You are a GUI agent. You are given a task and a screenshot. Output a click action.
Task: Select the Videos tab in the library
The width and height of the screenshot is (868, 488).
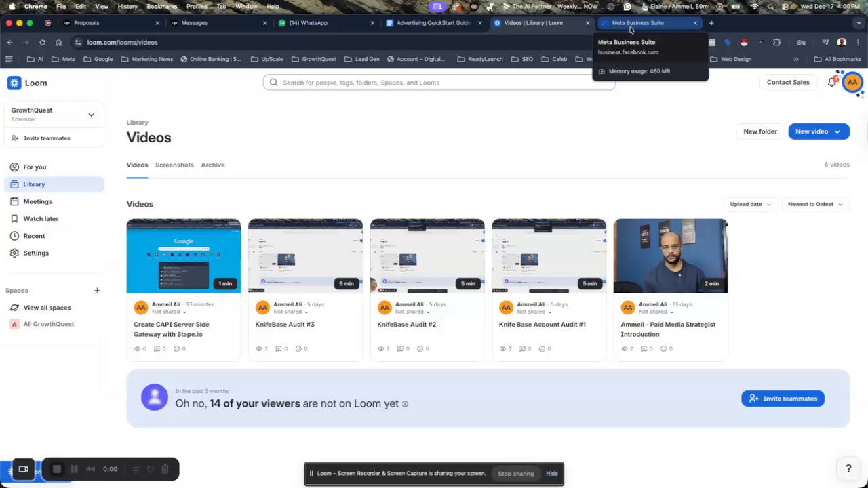tap(137, 165)
